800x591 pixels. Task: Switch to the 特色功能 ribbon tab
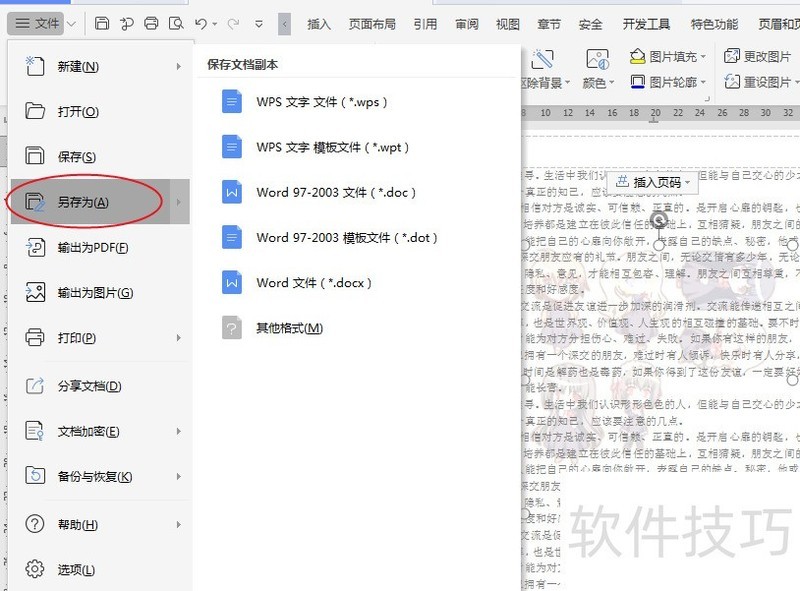click(714, 24)
